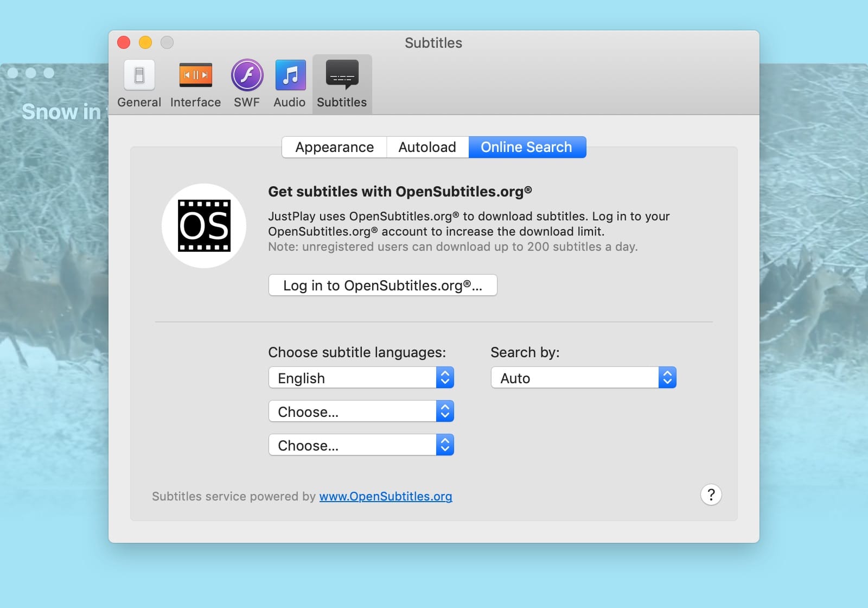Log in to OpenSubtitles.org

(382, 286)
